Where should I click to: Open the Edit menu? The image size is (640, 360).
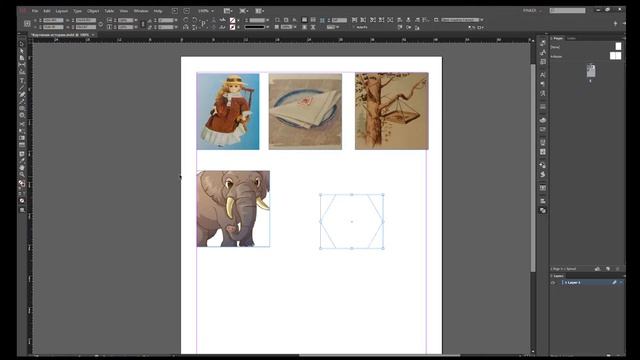[47, 11]
